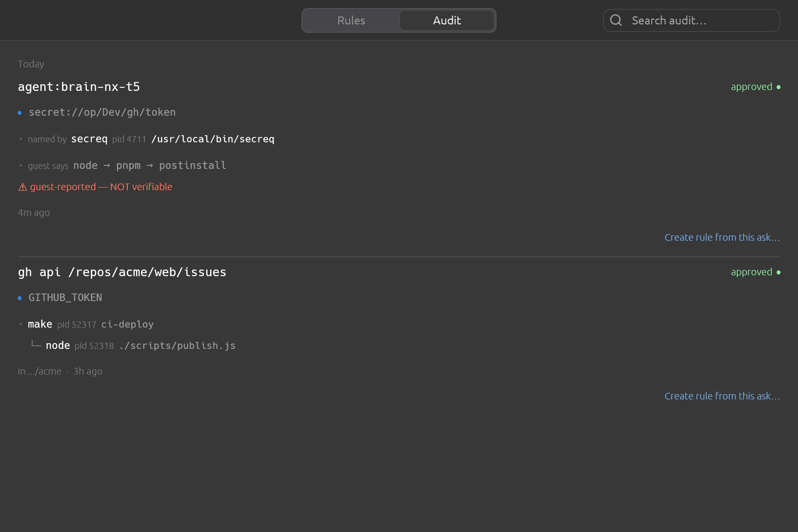
Task: Click the guest-reported NOT verifiable warning text
Action: (101, 187)
